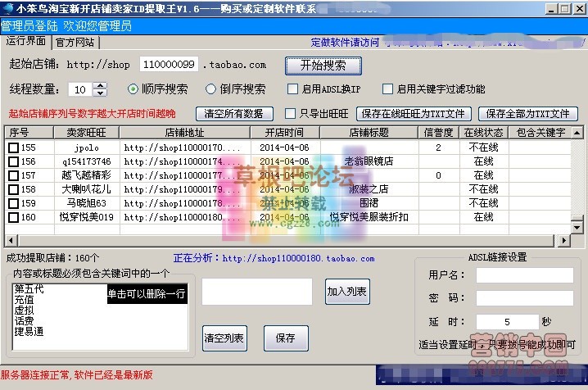This screenshot has width=588, height=390.
Task: Click the 加入列表 button
Action: [x=347, y=292]
